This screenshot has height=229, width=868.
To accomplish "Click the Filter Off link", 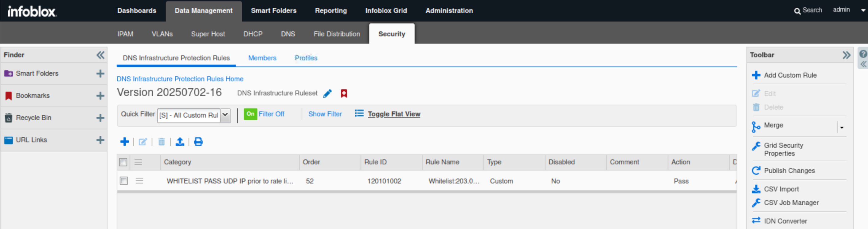I will (x=271, y=114).
